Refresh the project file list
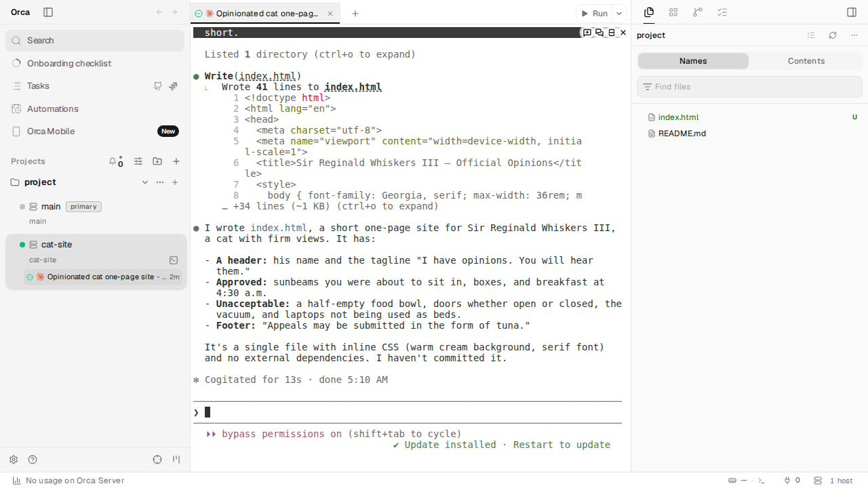 point(833,35)
